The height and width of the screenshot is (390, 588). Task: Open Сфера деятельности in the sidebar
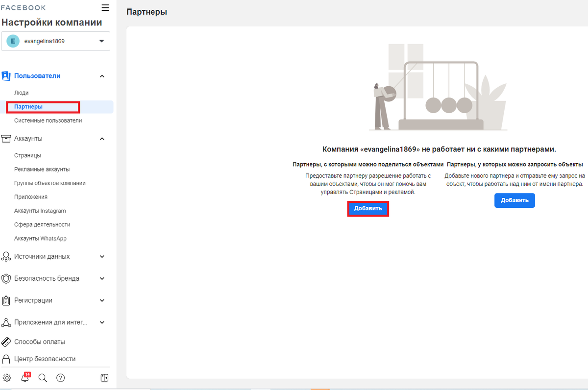click(42, 224)
